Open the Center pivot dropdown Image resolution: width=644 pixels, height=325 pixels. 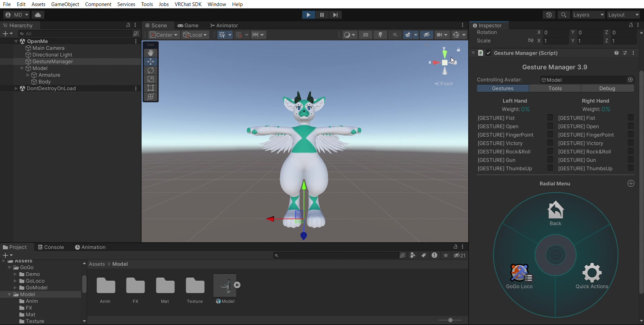164,35
